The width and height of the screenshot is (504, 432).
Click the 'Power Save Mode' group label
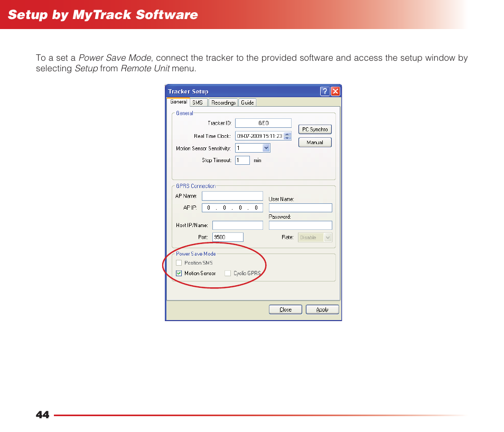tap(196, 253)
